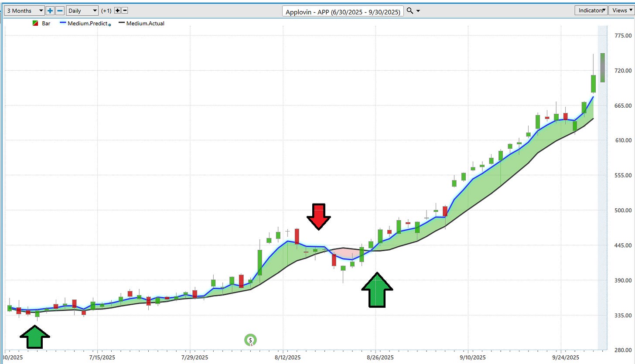Click the 9/24/2025 date axis label
635x364 pixels.
pyautogui.click(x=566, y=357)
